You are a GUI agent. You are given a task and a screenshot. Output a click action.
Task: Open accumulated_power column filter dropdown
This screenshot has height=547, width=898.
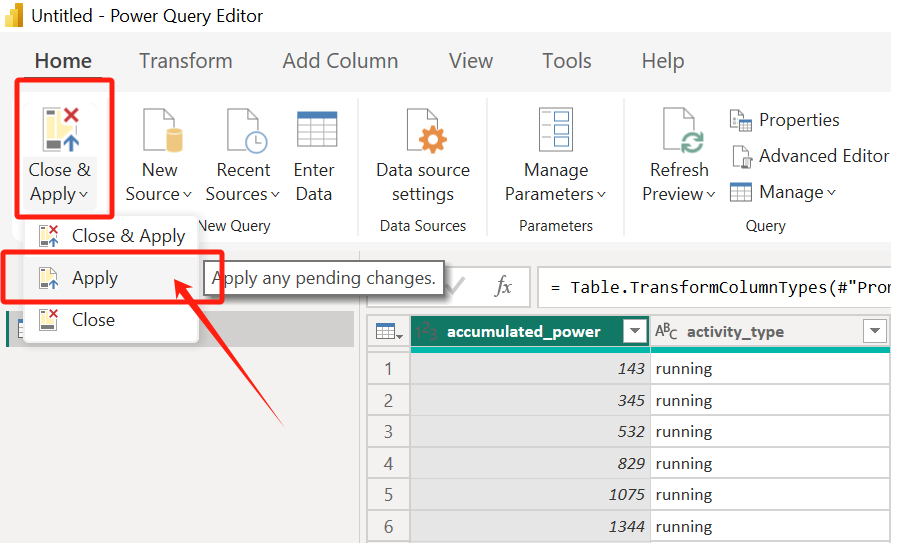point(635,331)
